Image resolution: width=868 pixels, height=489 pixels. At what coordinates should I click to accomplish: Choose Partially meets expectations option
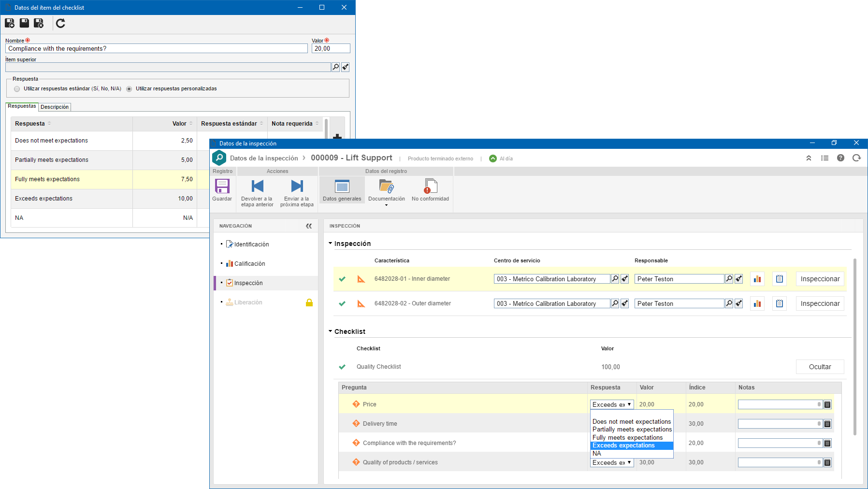point(632,430)
